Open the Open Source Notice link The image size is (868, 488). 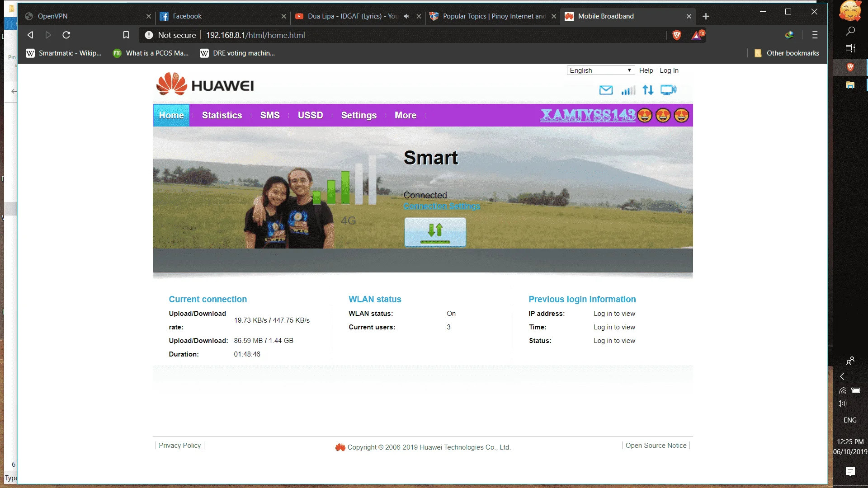tap(656, 446)
